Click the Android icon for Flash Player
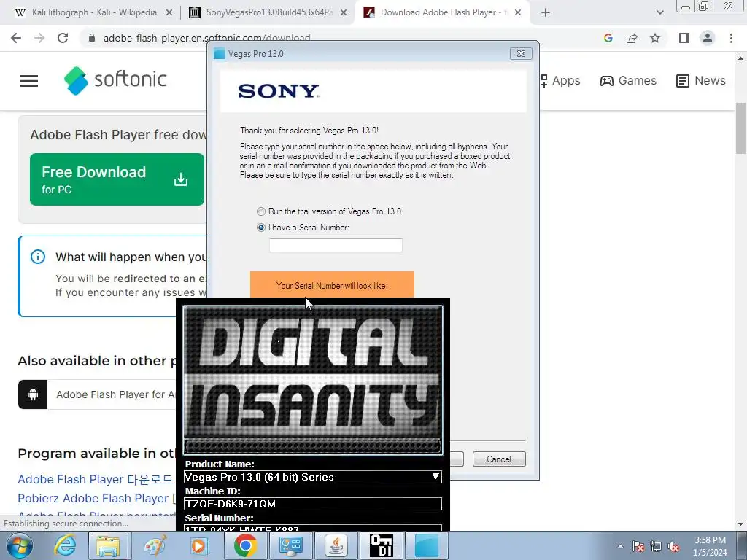Screen dimensions: 747x560 pyautogui.click(x=33, y=394)
